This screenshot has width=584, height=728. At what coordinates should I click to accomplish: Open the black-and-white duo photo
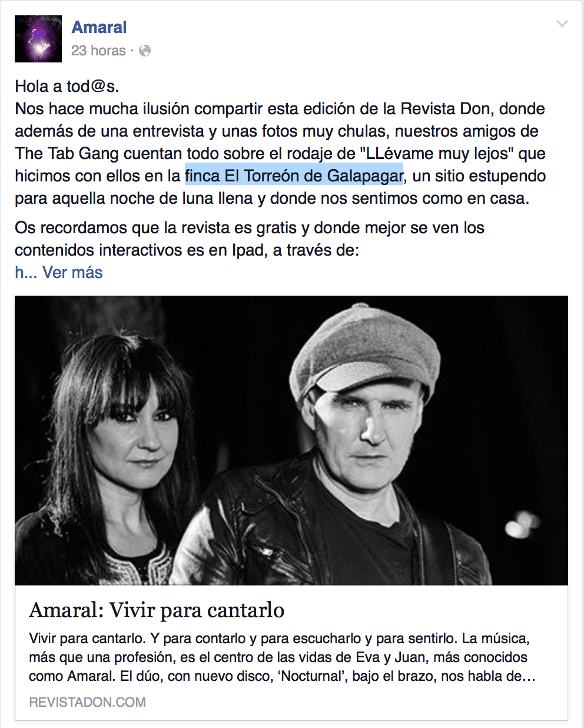point(291,440)
